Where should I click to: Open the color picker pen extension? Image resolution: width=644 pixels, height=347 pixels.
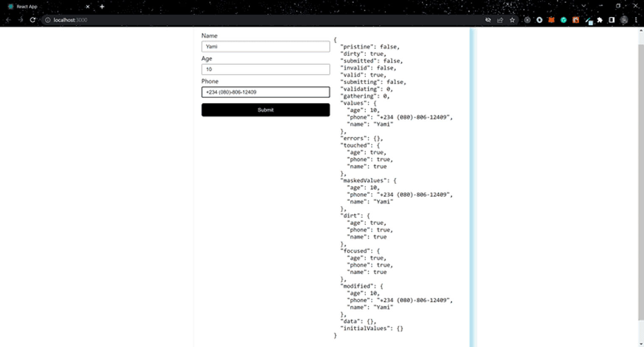click(x=588, y=20)
